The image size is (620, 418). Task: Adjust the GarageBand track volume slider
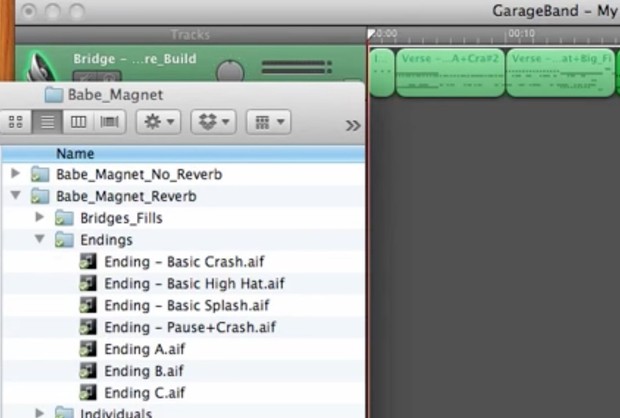coord(297,67)
